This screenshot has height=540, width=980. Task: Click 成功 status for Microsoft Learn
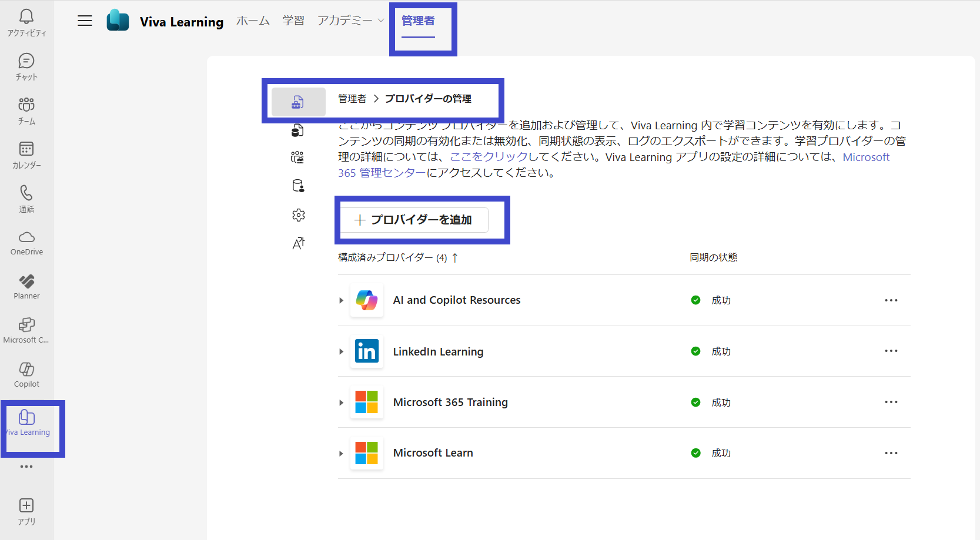point(721,453)
